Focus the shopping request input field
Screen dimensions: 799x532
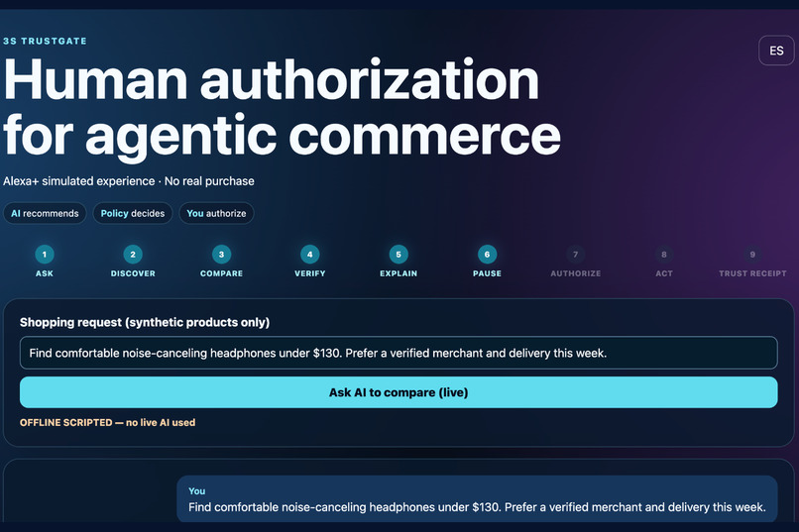[x=399, y=353]
